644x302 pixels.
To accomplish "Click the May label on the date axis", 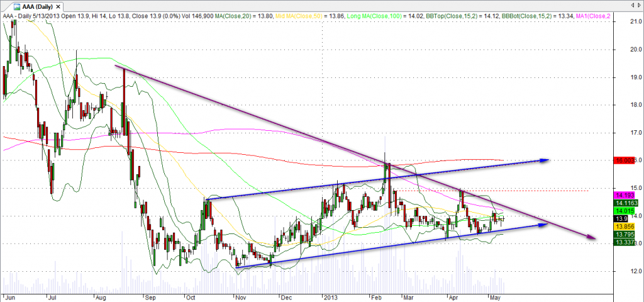I will coord(494,296).
